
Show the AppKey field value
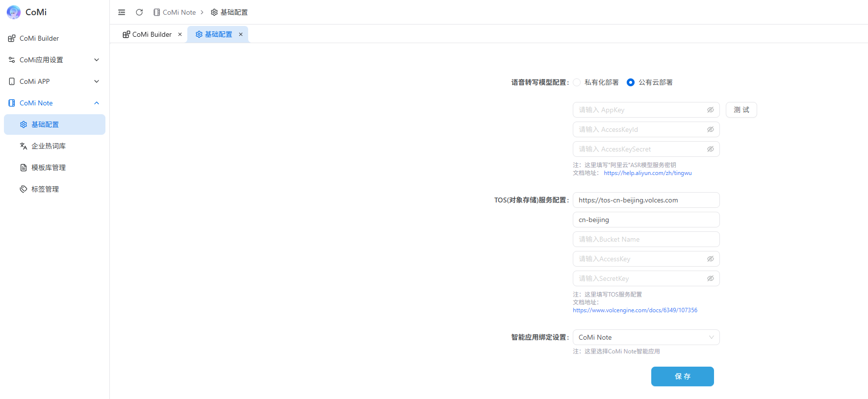coord(710,110)
